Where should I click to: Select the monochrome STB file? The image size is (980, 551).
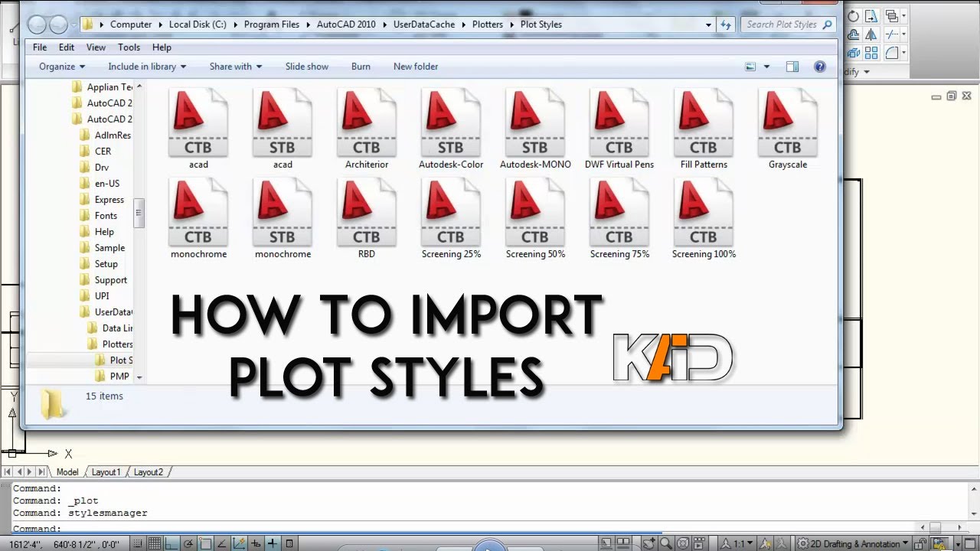click(283, 219)
